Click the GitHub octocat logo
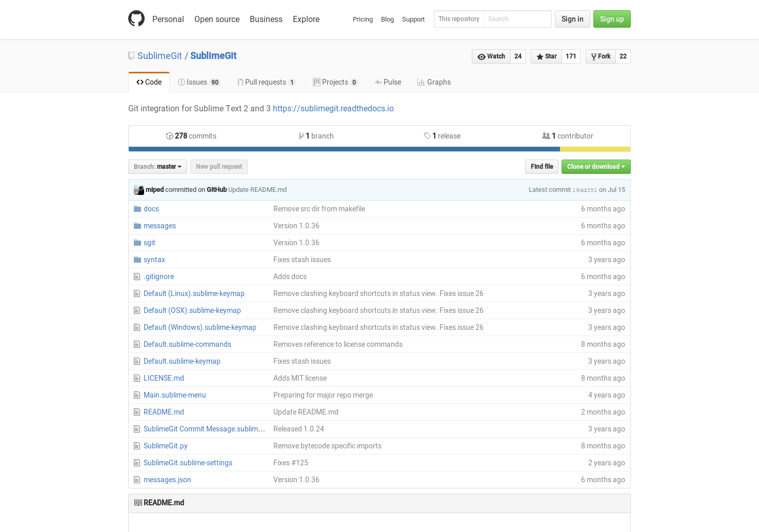This screenshot has height=532, width=759. pos(136,18)
